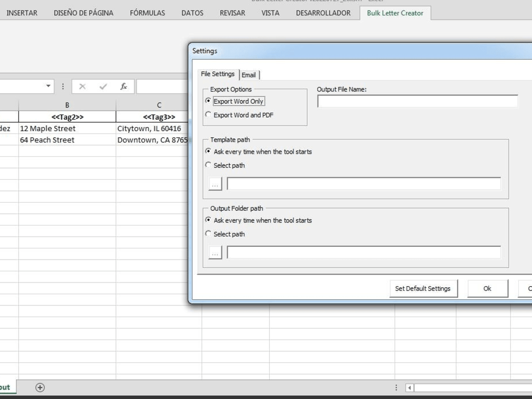The image size is (532, 399).
Task: Click the Cancel (X) icon beside the formula bar
Action: (x=81, y=86)
